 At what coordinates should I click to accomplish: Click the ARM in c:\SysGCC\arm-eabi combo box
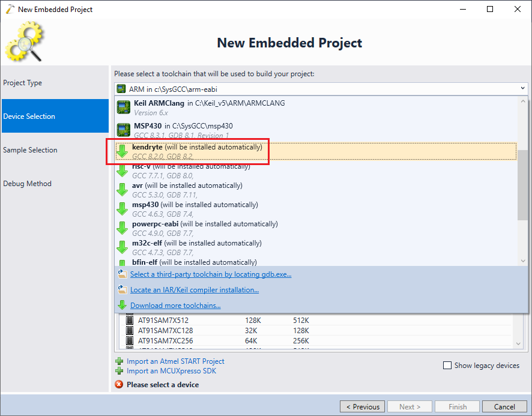pyautogui.click(x=321, y=89)
